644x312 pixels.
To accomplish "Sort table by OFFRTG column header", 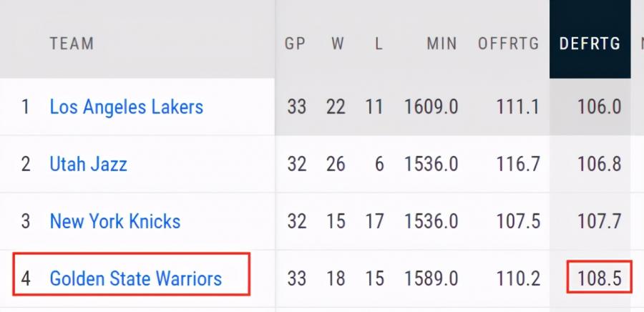I will (509, 43).
